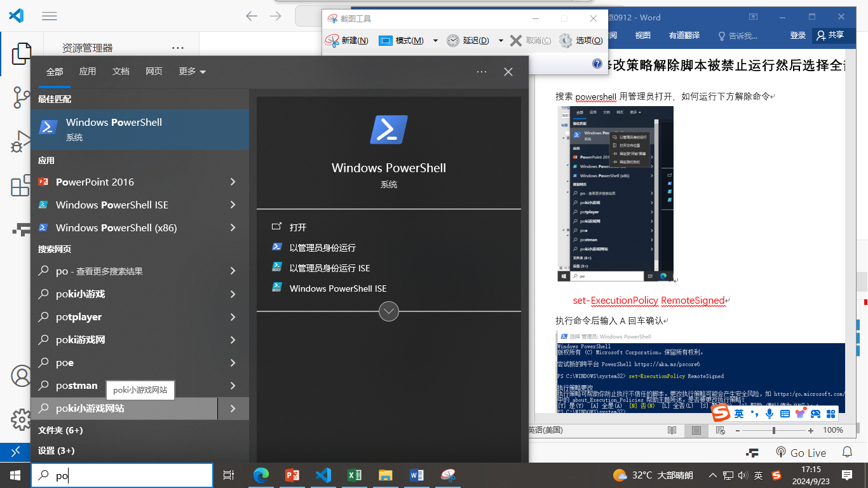The height and width of the screenshot is (488, 868).
Task: Select web suggestion postman
Action: click(x=125, y=386)
